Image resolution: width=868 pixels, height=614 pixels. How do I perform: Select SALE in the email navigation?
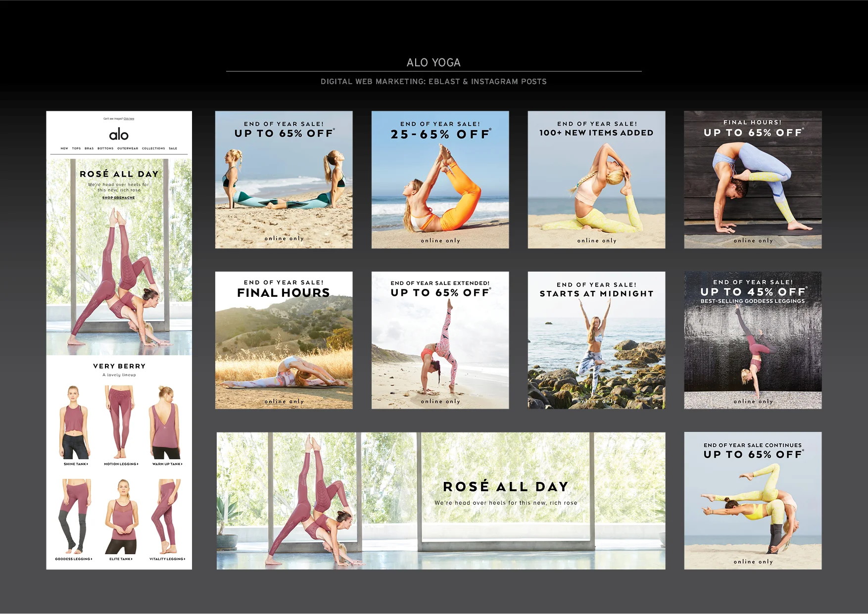pos(173,148)
